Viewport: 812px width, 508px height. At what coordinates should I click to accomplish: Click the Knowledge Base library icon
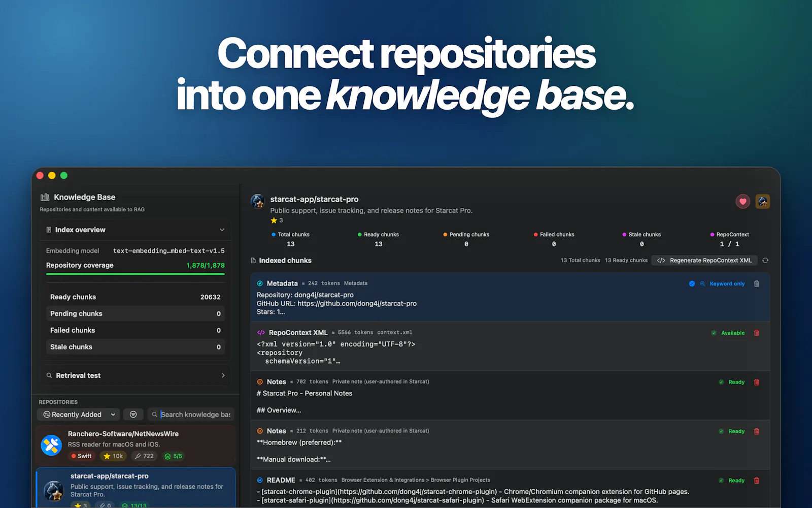pyautogui.click(x=45, y=197)
